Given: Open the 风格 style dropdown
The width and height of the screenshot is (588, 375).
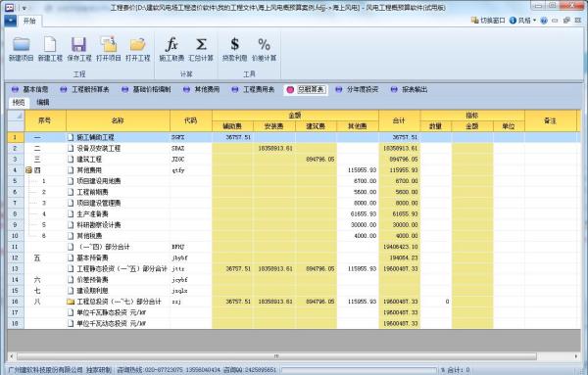Looking at the screenshot, I should click(522, 21).
